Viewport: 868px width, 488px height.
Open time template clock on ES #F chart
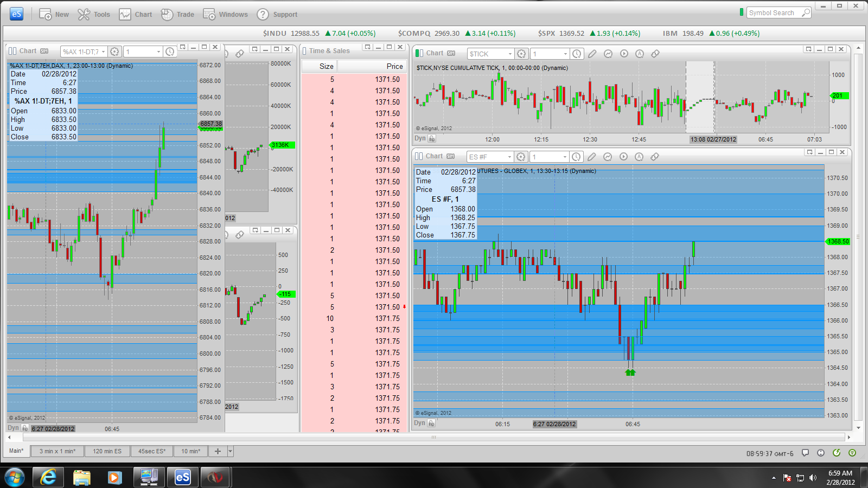(576, 157)
